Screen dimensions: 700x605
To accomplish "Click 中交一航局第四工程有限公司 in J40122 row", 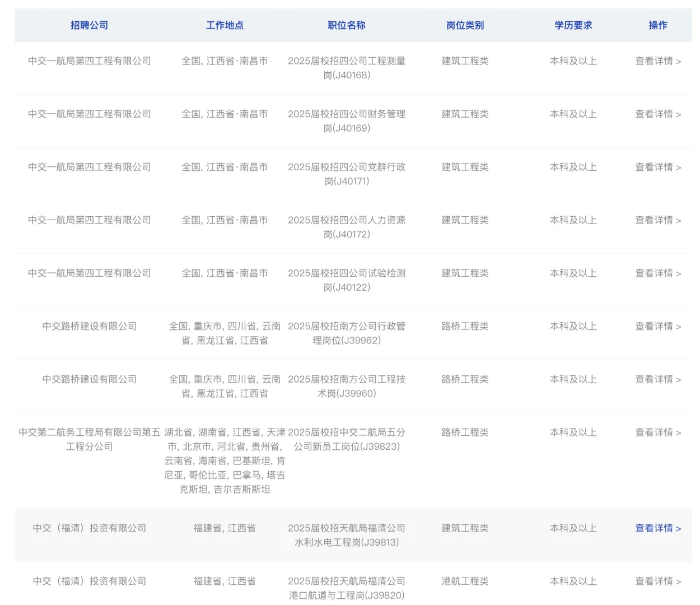I will point(89,273).
